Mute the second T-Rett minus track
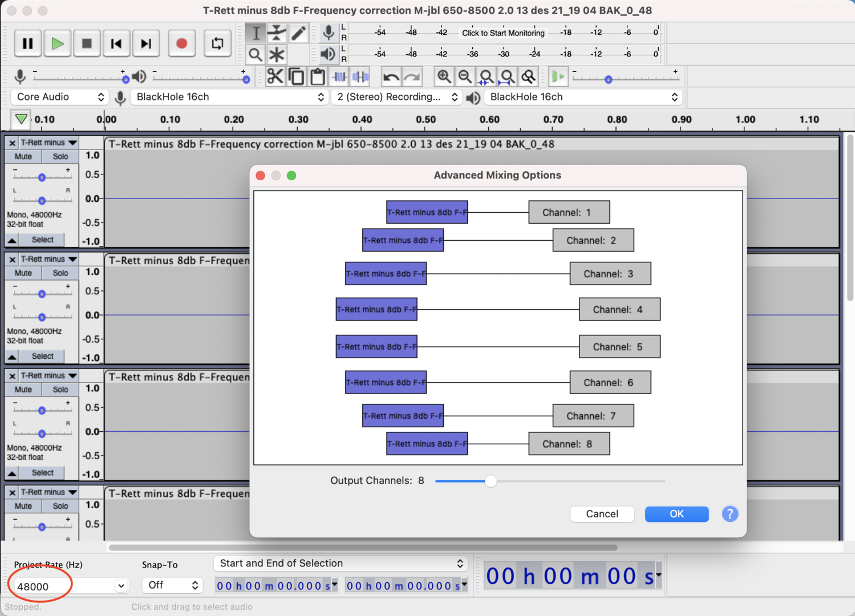The height and width of the screenshot is (616, 855). [x=23, y=273]
